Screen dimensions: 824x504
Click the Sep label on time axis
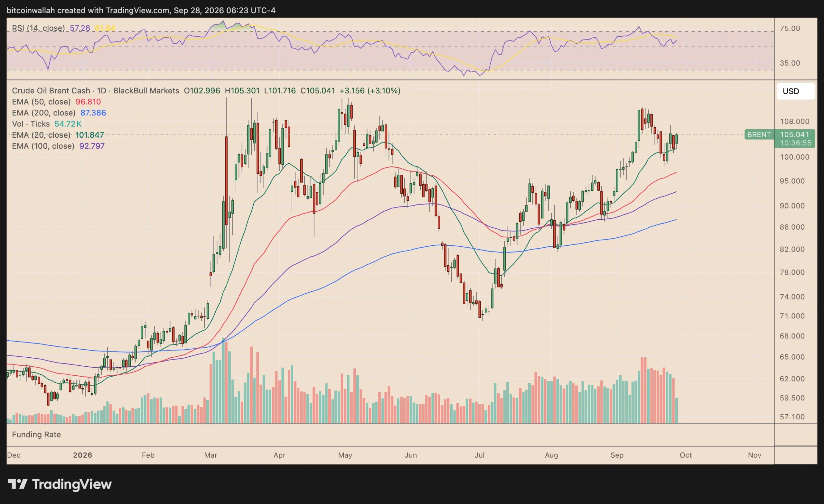617,455
